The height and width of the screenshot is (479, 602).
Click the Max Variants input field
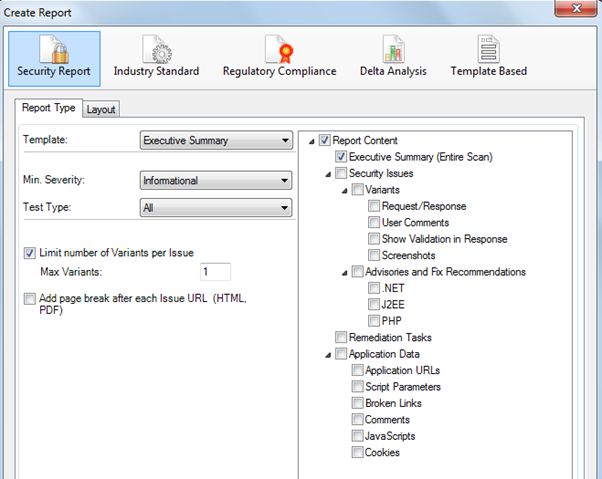215,272
